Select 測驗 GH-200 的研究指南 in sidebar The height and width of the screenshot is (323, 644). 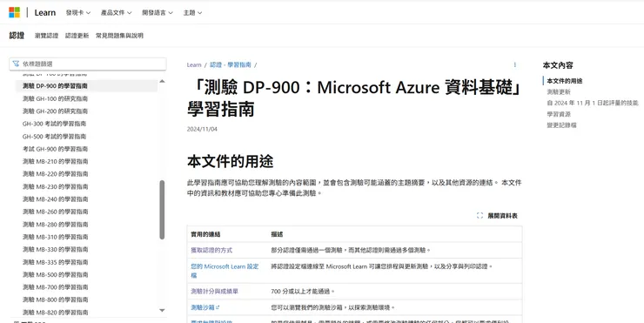pyautogui.click(x=55, y=111)
